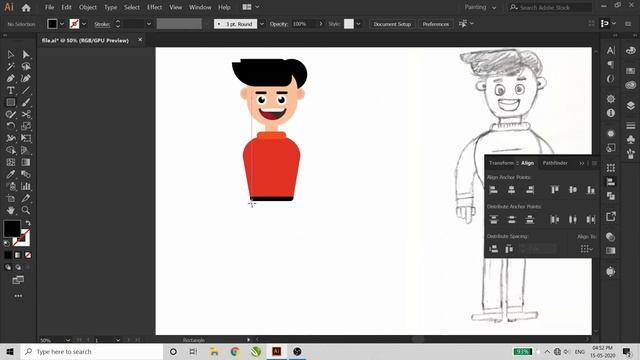Pick the Blend tool

click(26, 174)
